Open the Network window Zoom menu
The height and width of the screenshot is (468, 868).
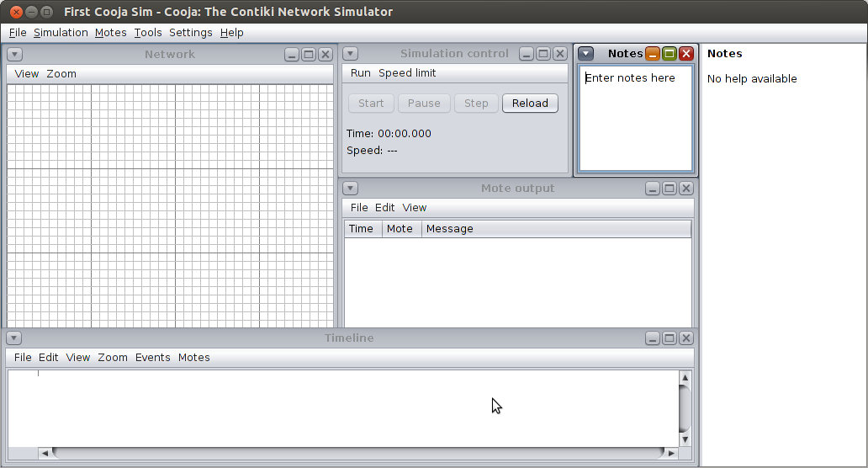61,74
